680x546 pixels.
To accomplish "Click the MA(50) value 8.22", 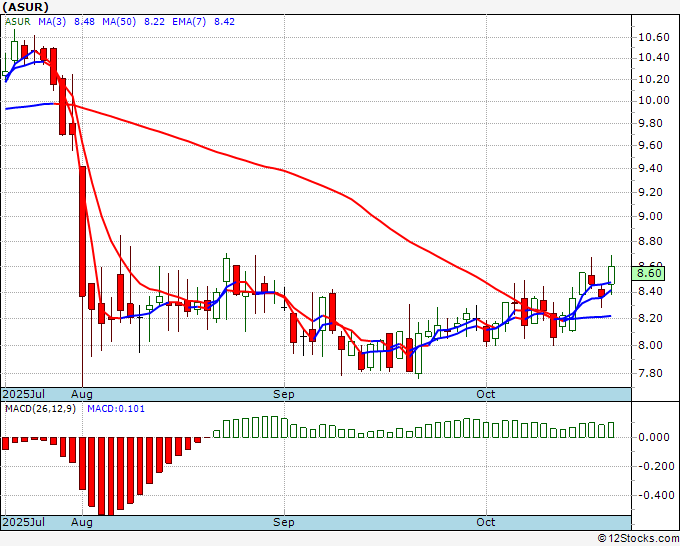I will (154, 22).
